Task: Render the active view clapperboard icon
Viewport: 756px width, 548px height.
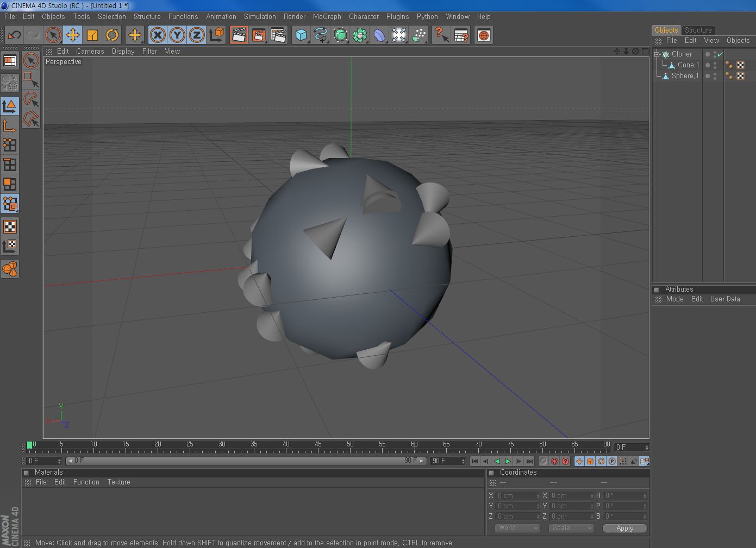Action: 239,35
